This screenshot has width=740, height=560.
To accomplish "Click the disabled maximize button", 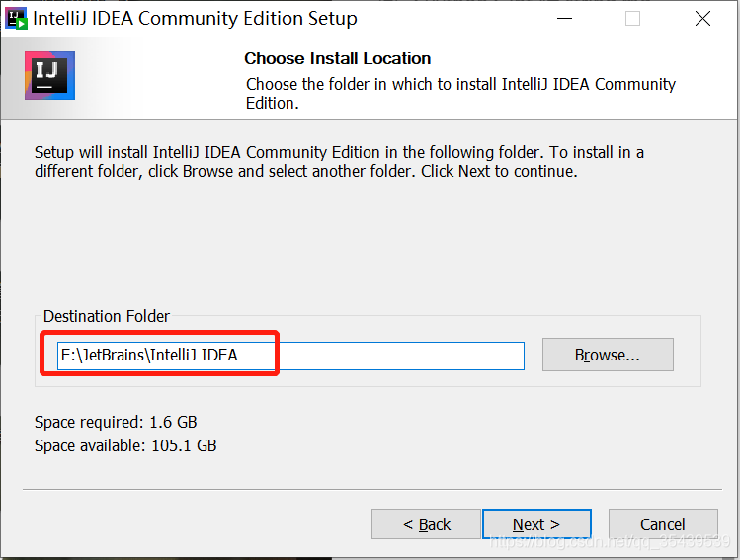I will click(x=633, y=19).
